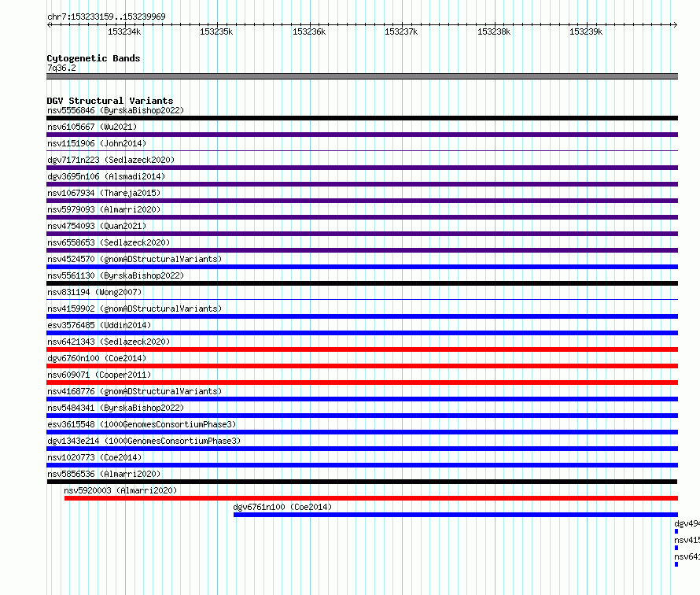Click the small blue marker under nsv415 label
The width and height of the screenshot is (700, 595).
[x=676, y=548]
